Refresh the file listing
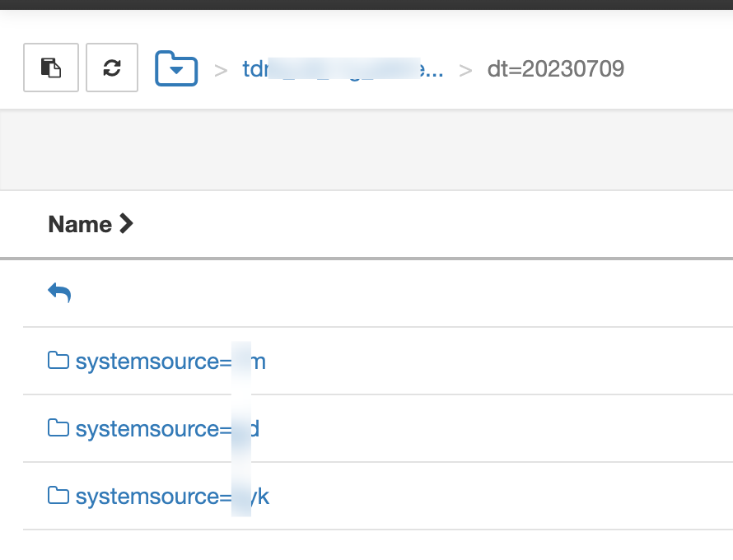733x560 pixels. click(112, 68)
